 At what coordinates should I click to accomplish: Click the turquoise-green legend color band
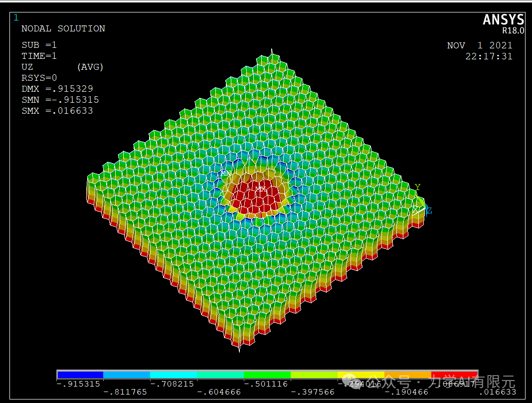[x=220, y=375]
